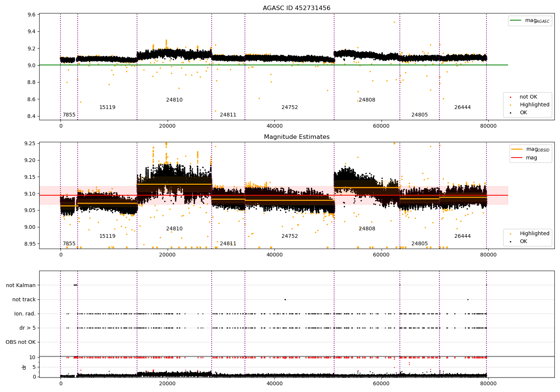Click obsid label 24752 in Magnitude Estimates panel

click(x=290, y=236)
